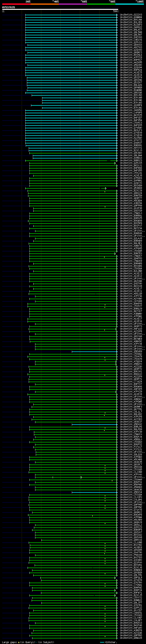The image size is (146, 644).
Task: Click the Large gaps legend text
Action: 28,642
